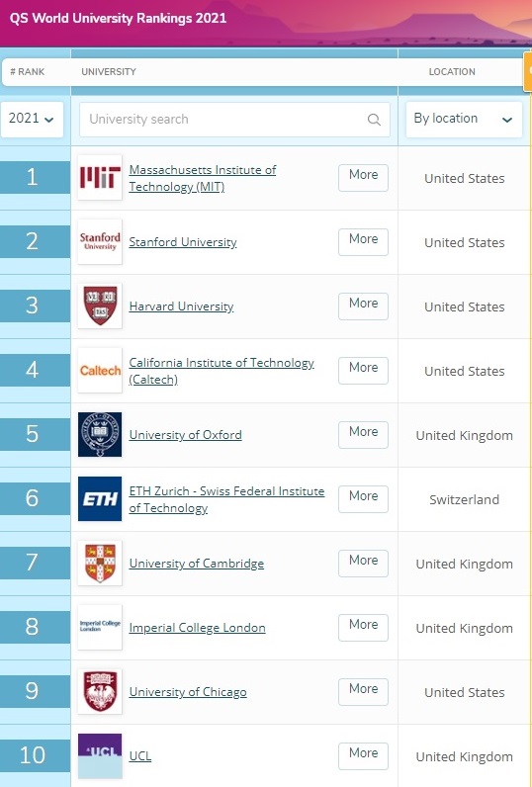
Task: Open Massachusetts Institute of Technology link
Action: click(203, 178)
